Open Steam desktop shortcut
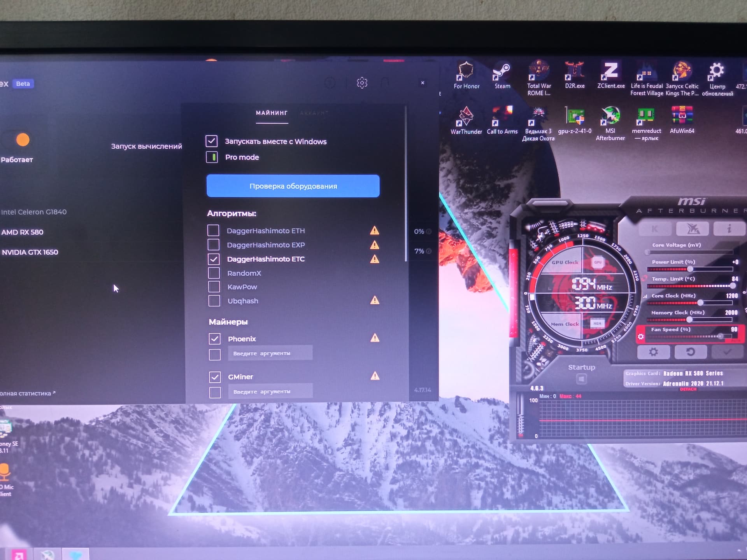This screenshot has width=747, height=560. (x=502, y=72)
